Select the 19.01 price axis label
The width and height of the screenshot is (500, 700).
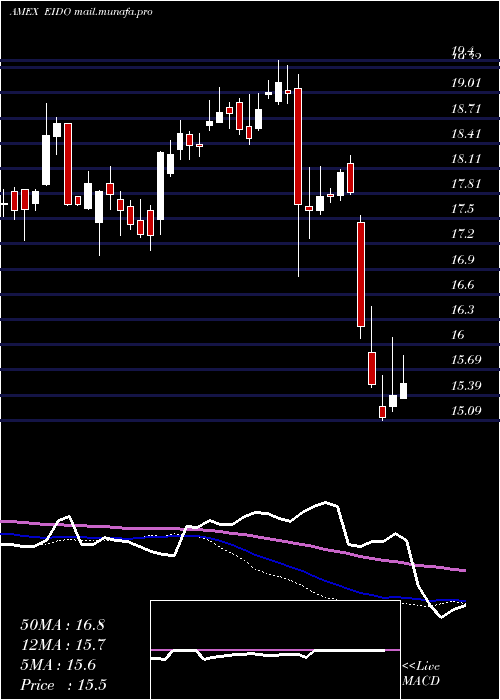(466, 83)
